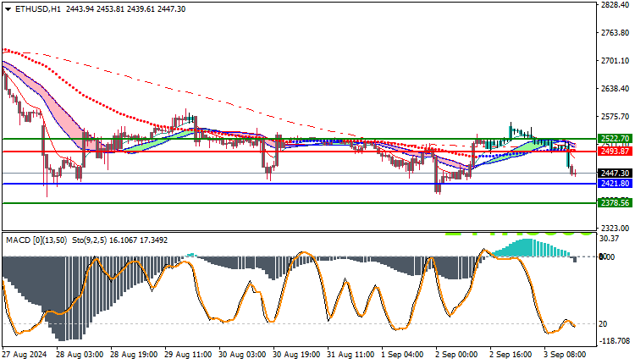
Task: Click the OHLC values 2443.94 2453.81 text
Action: coord(93,9)
